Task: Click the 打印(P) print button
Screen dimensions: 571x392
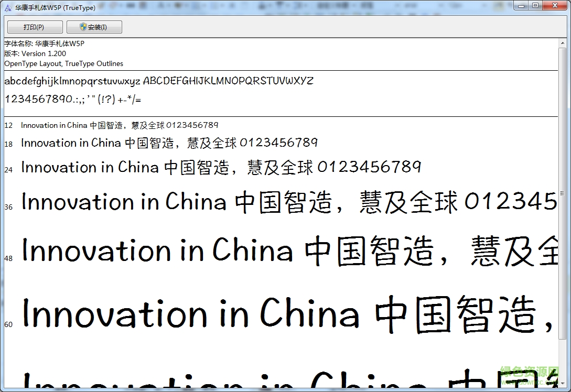Action: pyautogui.click(x=35, y=27)
